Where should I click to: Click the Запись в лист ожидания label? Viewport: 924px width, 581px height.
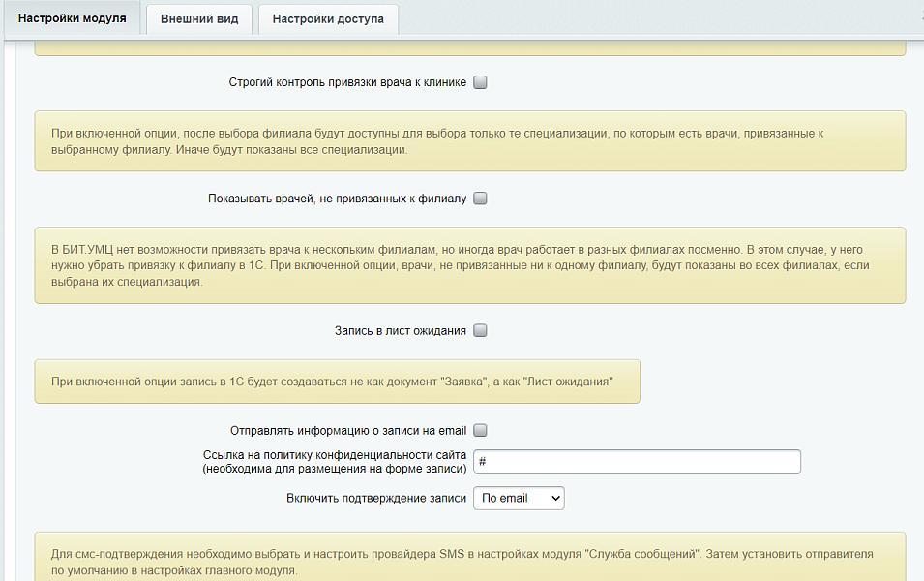pyautogui.click(x=400, y=331)
